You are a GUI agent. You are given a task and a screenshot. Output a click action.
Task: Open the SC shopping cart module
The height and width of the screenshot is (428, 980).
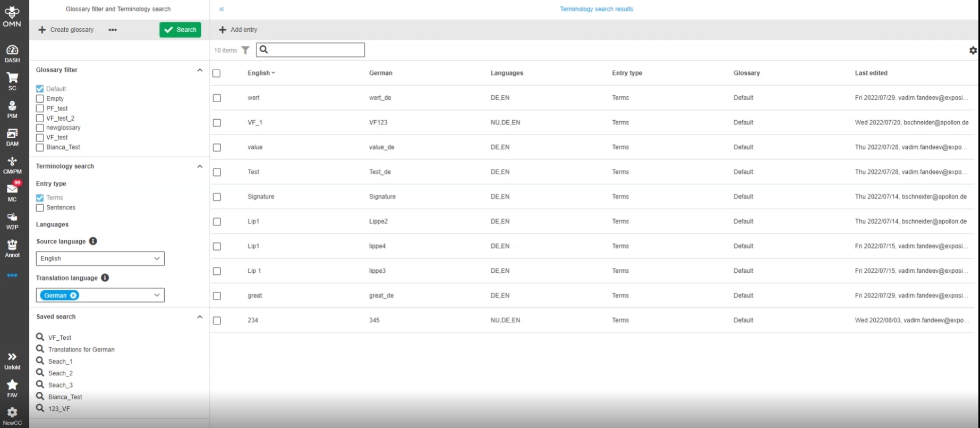coord(12,81)
